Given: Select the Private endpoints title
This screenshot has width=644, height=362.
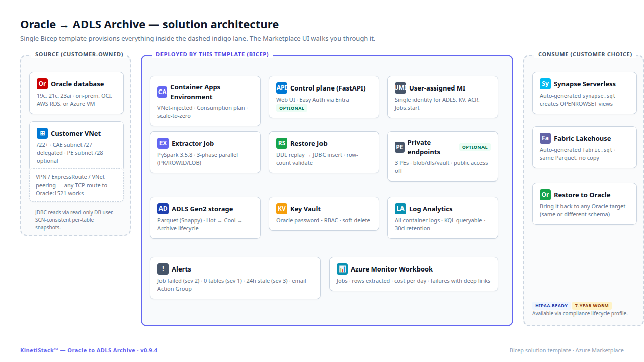Looking at the screenshot, I should coord(424,147).
